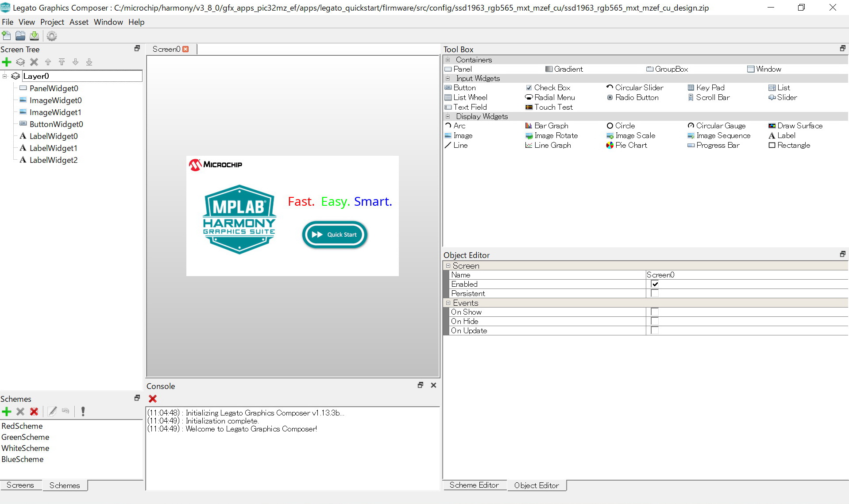The height and width of the screenshot is (504, 849).
Task: Open the Asset menu
Action: (79, 22)
